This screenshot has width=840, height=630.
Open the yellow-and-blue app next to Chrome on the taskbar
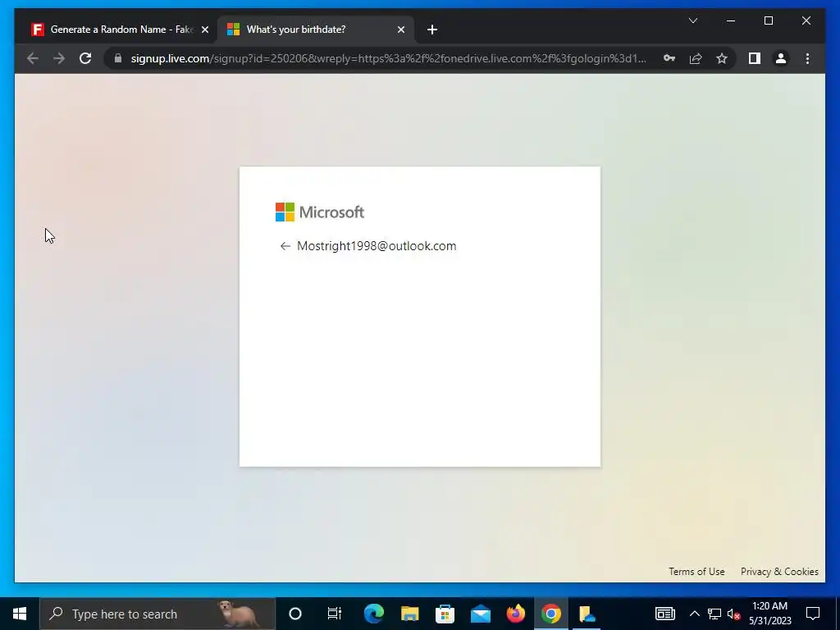[x=587, y=614]
